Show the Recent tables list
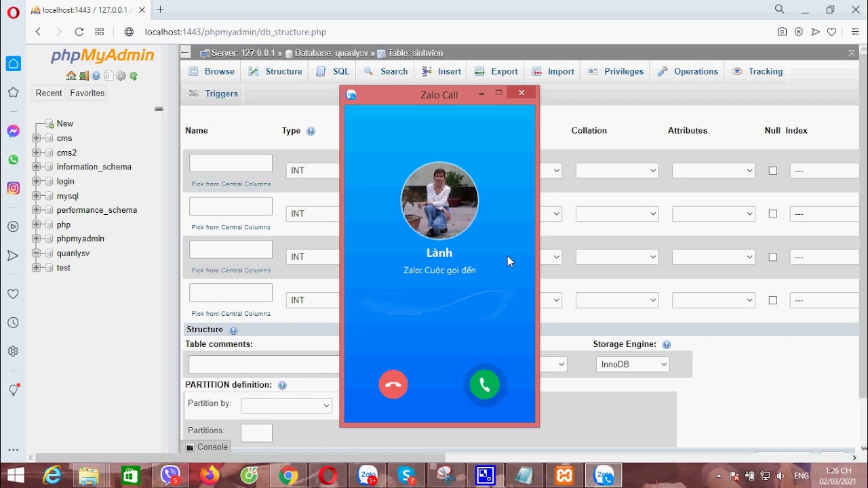This screenshot has height=488, width=868. click(x=49, y=94)
